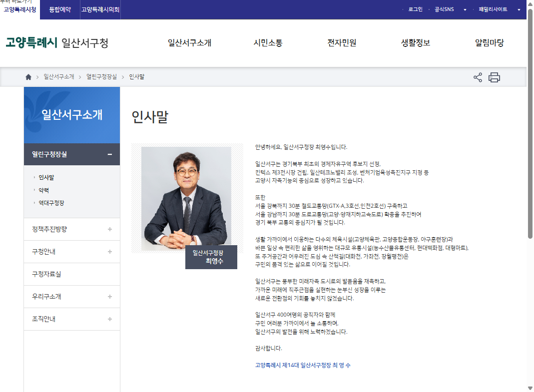Click the 공식SNS link text
This screenshot has width=534, height=392.
(444, 9)
